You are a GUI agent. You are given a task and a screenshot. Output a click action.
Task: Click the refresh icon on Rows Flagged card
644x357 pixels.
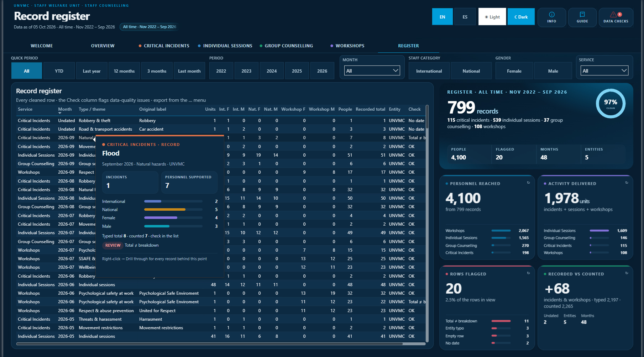click(x=528, y=273)
